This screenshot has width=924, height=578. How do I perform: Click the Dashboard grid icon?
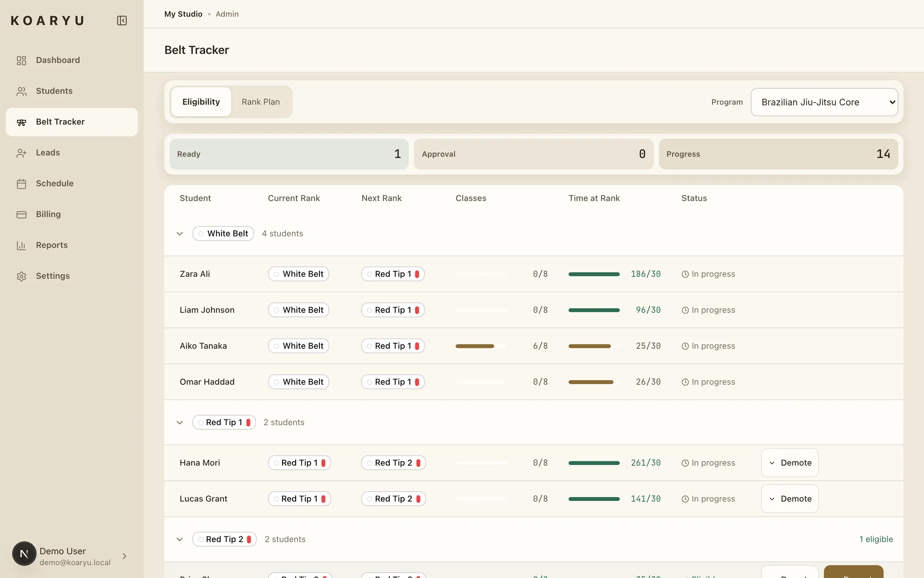22,60
